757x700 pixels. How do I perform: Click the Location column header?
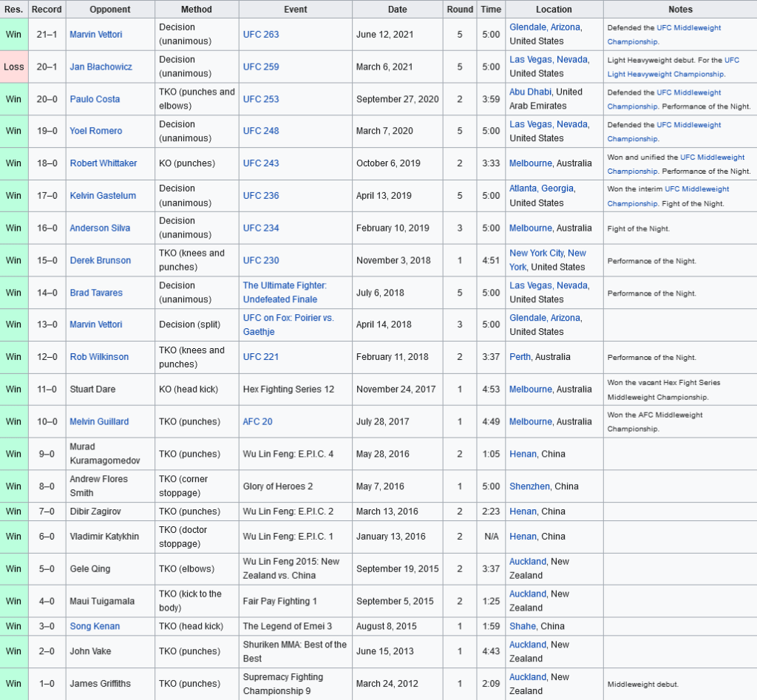point(554,9)
